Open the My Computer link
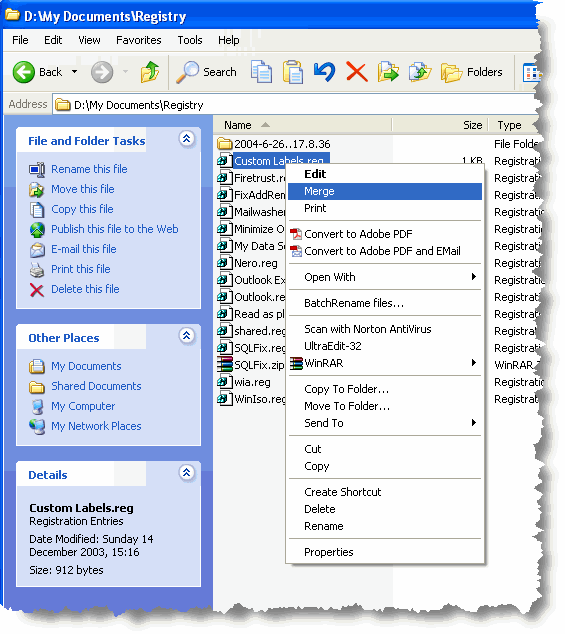Screen dimensions: 565x634 [83, 406]
